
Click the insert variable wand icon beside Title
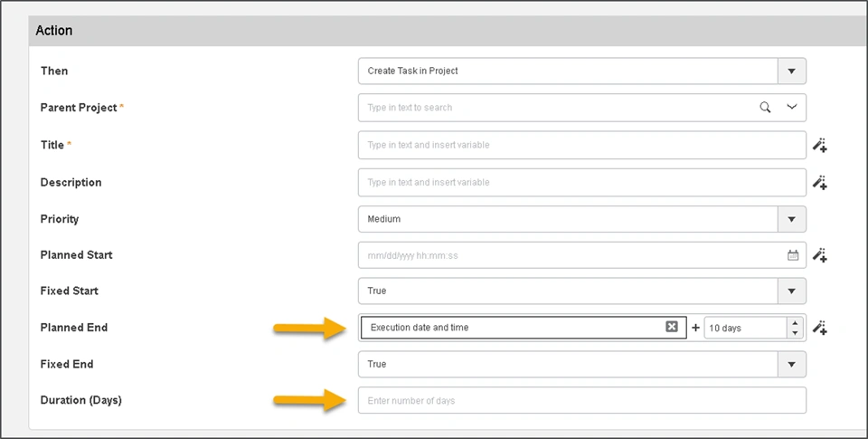(819, 145)
